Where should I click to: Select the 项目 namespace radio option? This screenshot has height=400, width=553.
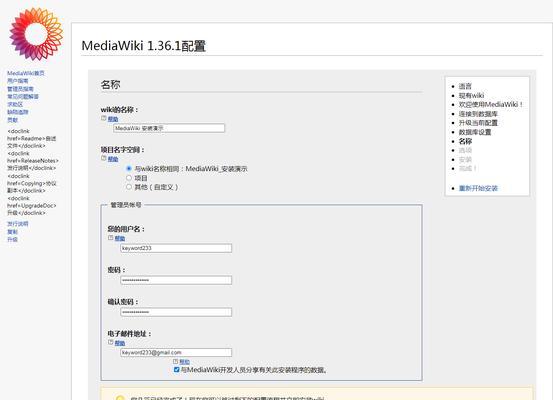pyautogui.click(x=129, y=178)
